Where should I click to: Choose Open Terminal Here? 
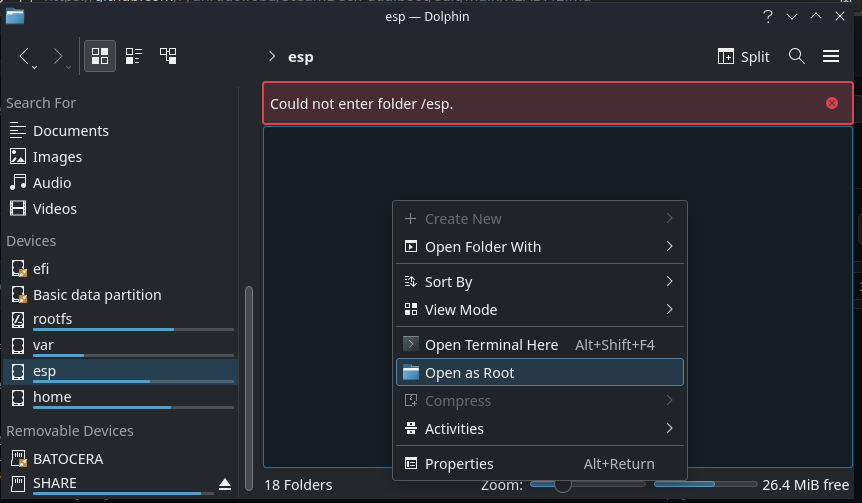tap(539, 345)
